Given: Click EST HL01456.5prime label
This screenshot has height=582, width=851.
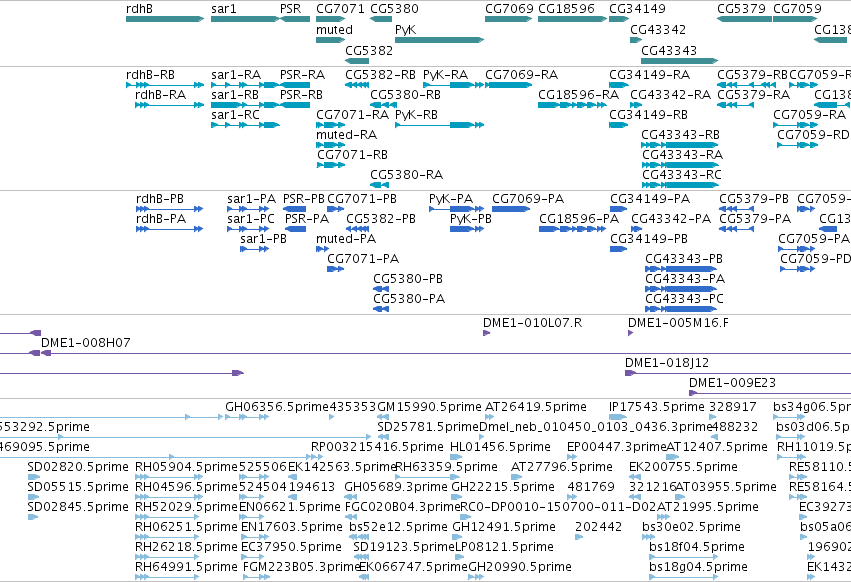Looking at the screenshot, I should 500,447.
